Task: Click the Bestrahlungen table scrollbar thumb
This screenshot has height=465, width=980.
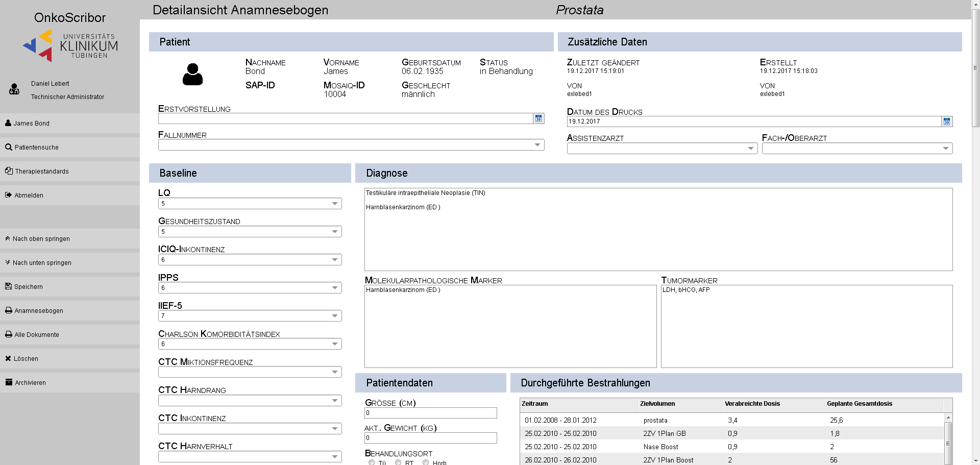Action: (x=948, y=443)
